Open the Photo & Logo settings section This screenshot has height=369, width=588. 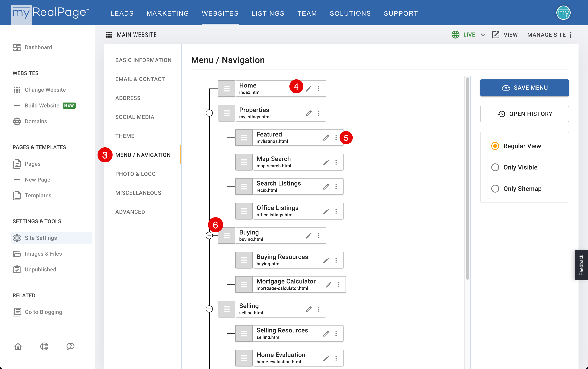pyautogui.click(x=135, y=174)
